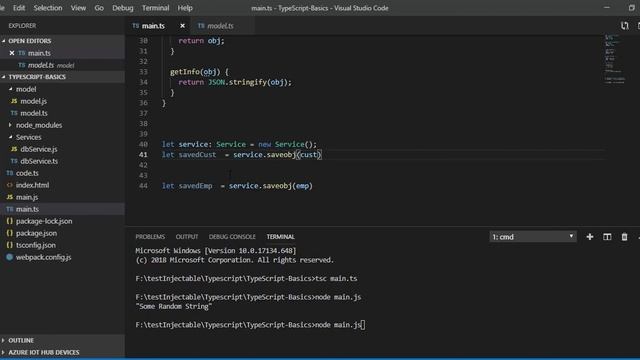
Task: Open main.js file in explorer
Action: click(27, 197)
